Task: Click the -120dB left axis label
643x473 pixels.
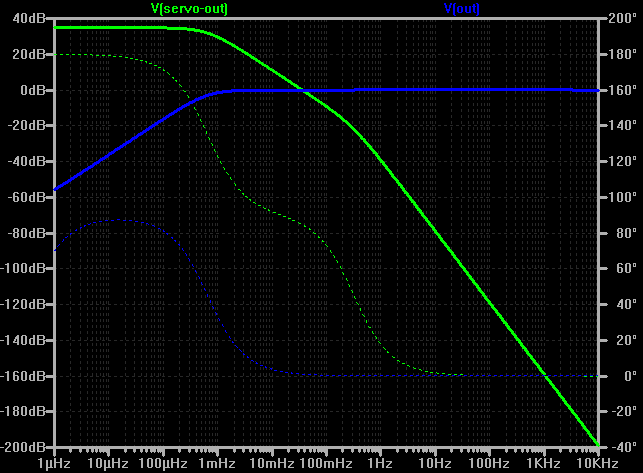Action: point(23,304)
